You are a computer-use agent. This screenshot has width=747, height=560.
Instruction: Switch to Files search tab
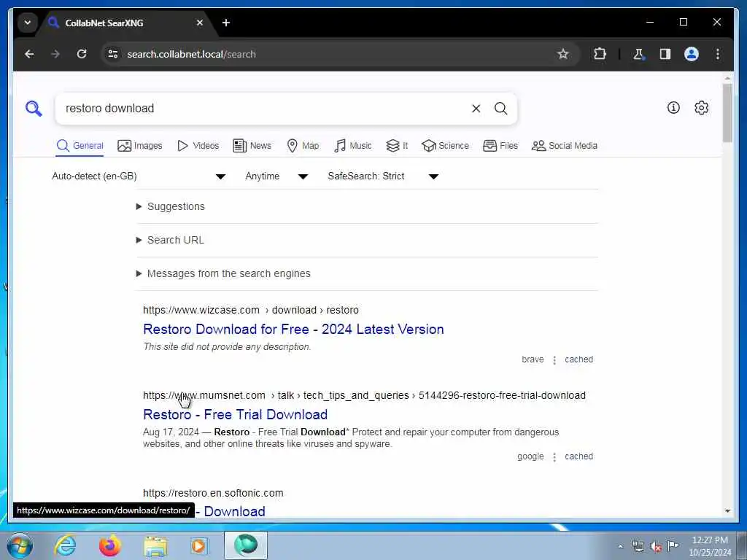pos(500,146)
